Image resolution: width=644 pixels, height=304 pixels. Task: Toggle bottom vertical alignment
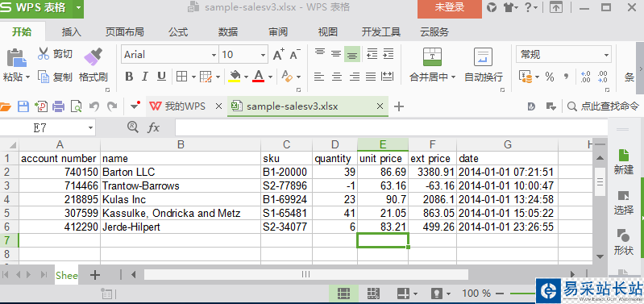(352, 54)
